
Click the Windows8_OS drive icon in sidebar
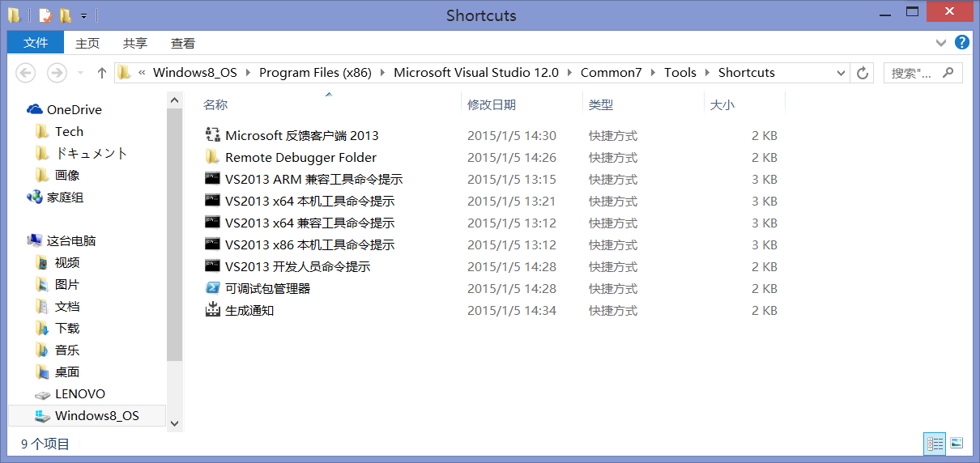[x=44, y=416]
